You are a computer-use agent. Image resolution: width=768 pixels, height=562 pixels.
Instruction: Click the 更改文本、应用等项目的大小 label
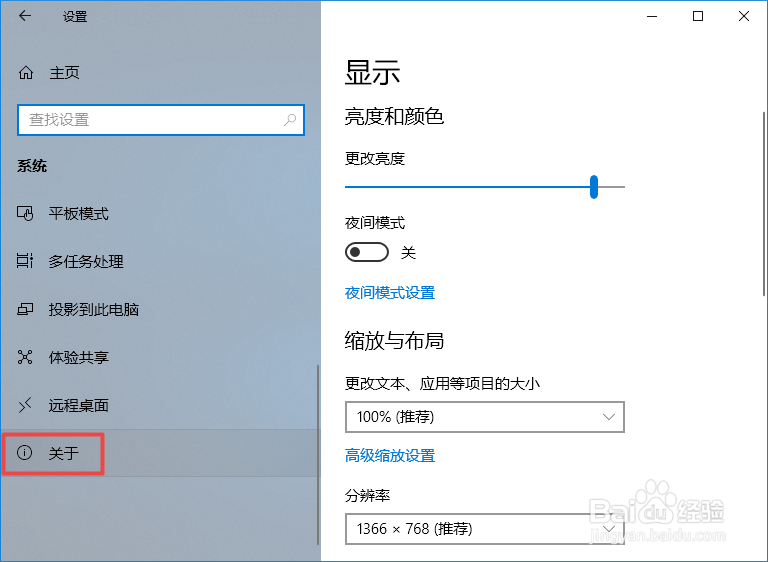[x=442, y=384]
